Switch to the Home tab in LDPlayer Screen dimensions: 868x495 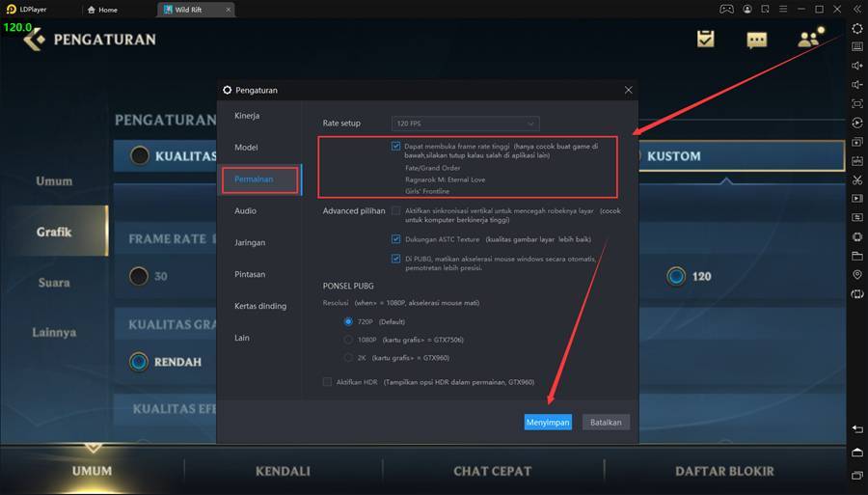pos(103,10)
